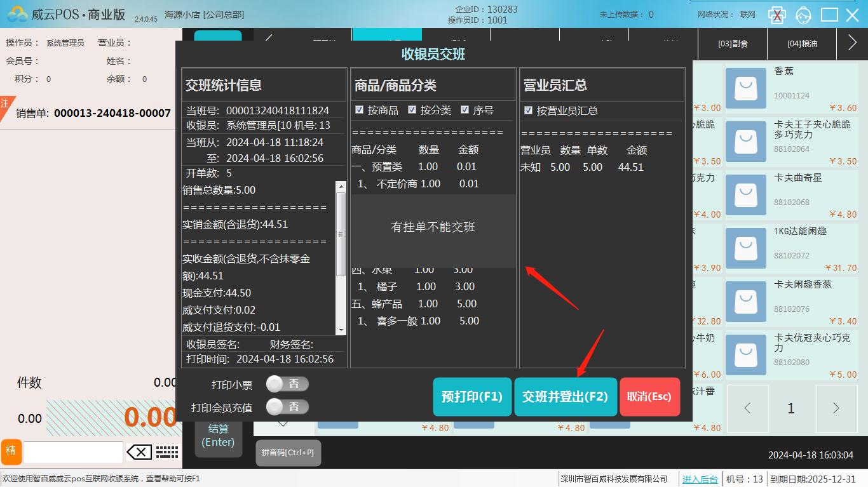The width and height of the screenshot is (868, 487).
Task: Click the orange 精 search mode icon
Action: (11, 451)
